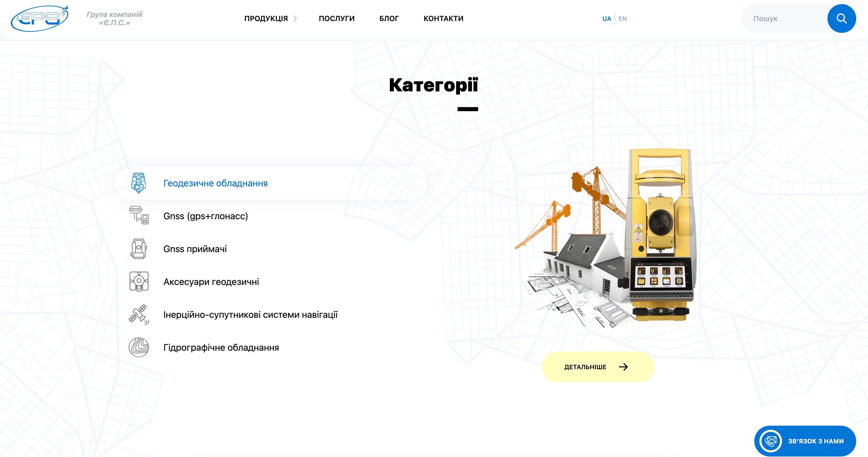Click the satellite icon for inertial navigation

coord(139,315)
